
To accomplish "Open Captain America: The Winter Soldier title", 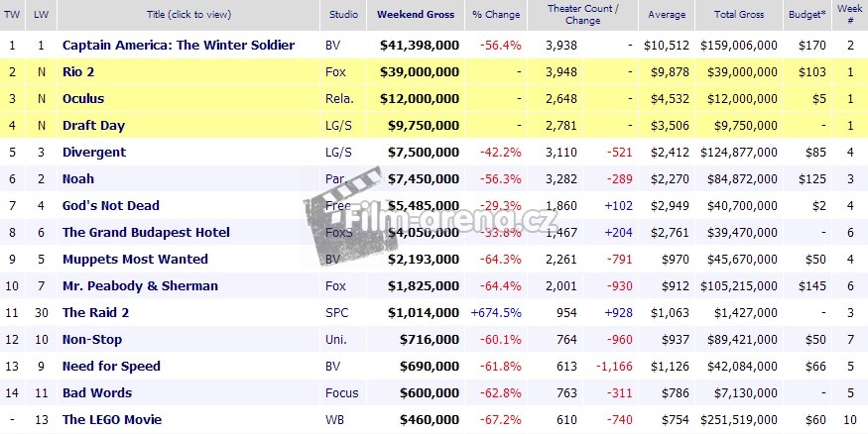I will coord(178,46).
